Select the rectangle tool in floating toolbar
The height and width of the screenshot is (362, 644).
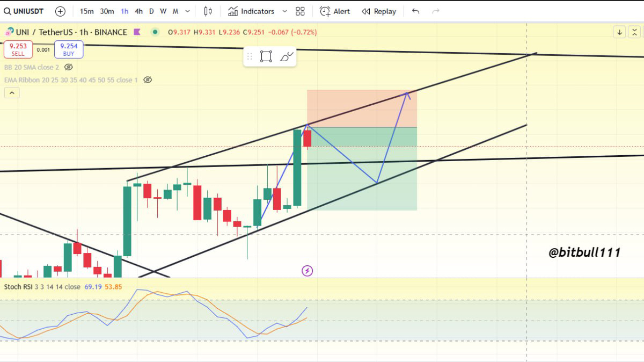pyautogui.click(x=267, y=56)
